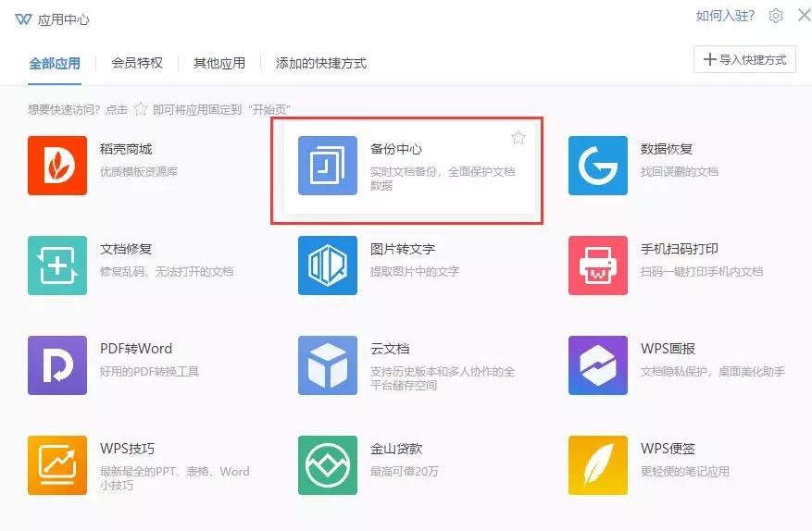Open the 云文档 cloud cube icon
The height and width of the screenshot is (531, 812).
tap(328, 365)
